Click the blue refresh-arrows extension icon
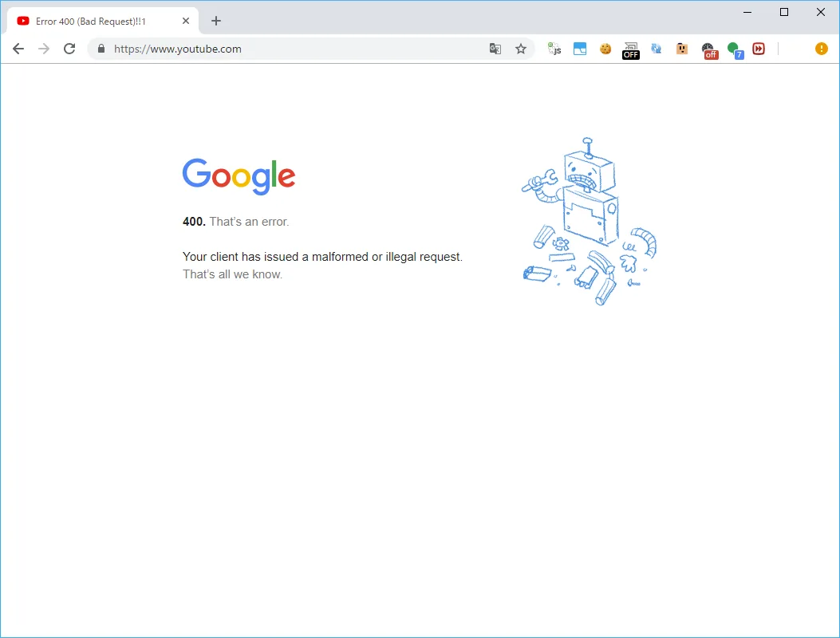The height and width of the screenshot is (638, 840). (657, 49)
